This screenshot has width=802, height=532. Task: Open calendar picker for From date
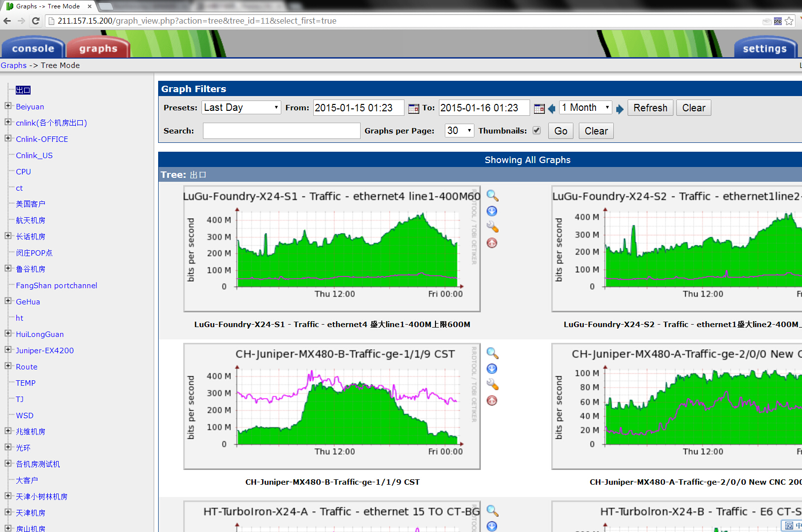414,108
